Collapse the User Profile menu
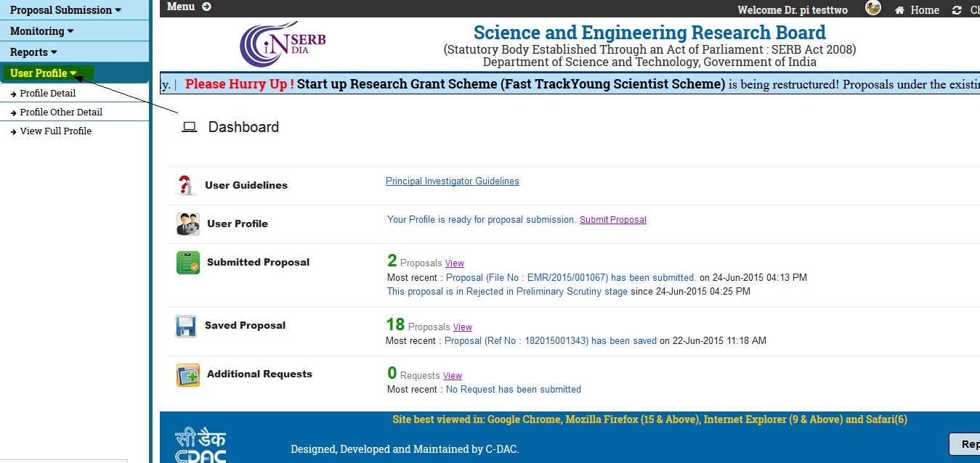The width and height of the screenshot is (980, 463). point(44,73)
